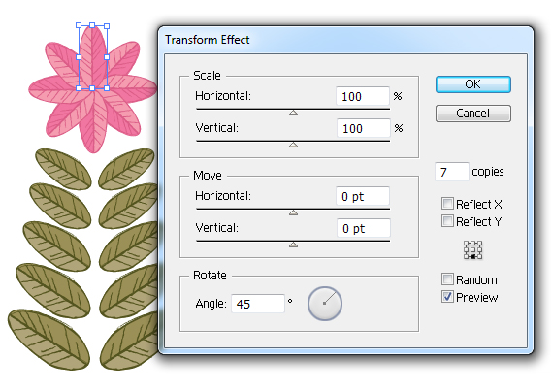
Task: Uncheck the Preview checkbox
Action: pos(447,297)
